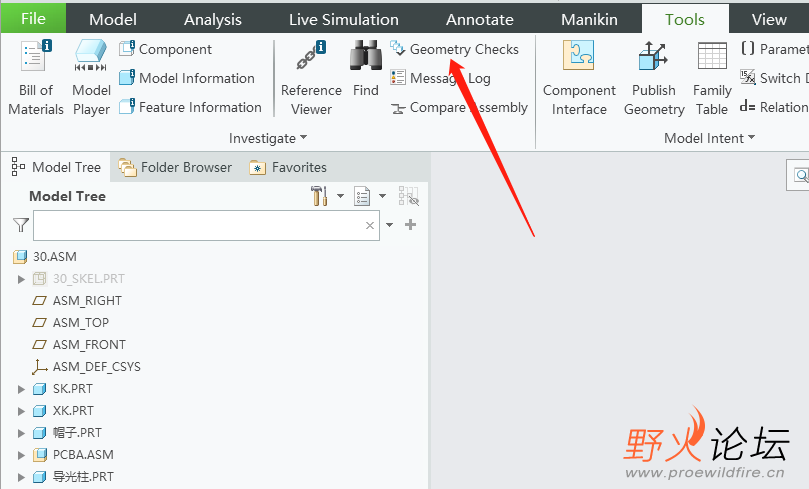Click Switch Dimensions tool
The width and height of the screenshot is (809, 489).
click(x=774, y=78)
